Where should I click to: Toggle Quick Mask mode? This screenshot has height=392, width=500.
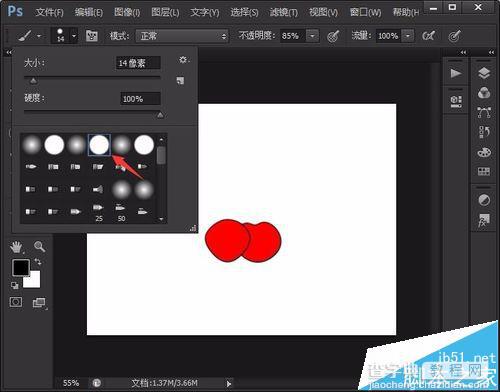click(16, 302)
